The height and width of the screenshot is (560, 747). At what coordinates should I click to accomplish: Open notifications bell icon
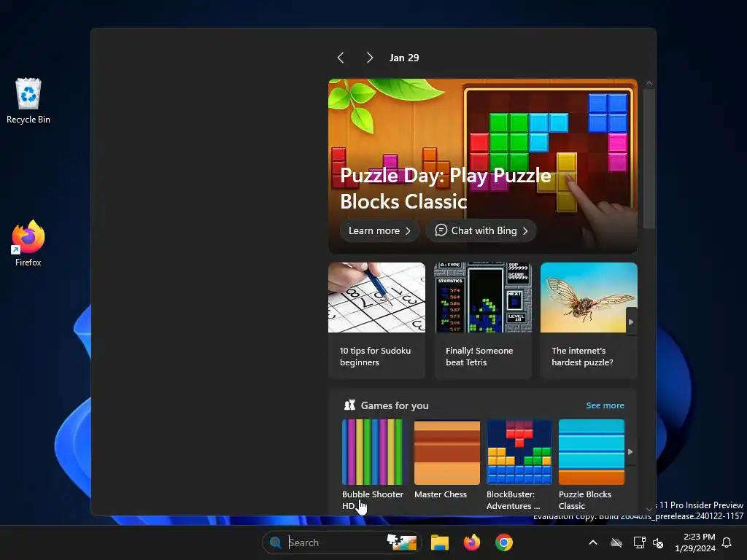pos(727,542)
